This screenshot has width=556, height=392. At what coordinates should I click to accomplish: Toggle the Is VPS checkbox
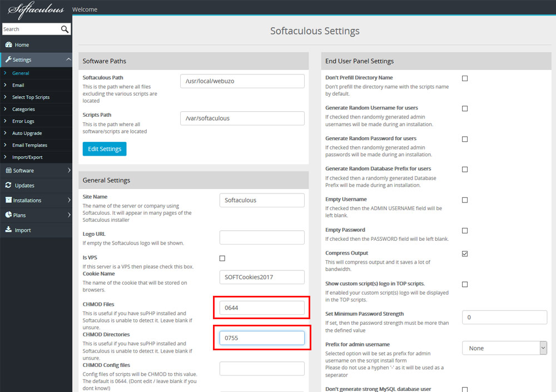pos(222,258)
